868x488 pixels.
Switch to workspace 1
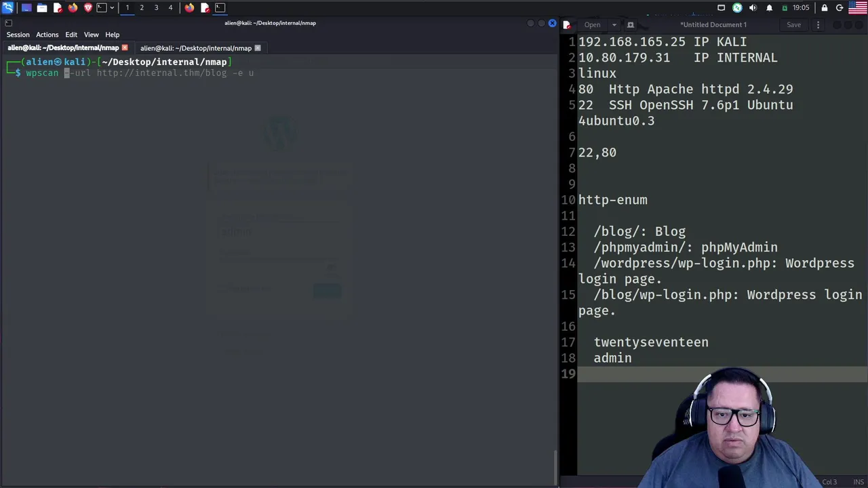[127, 7]
